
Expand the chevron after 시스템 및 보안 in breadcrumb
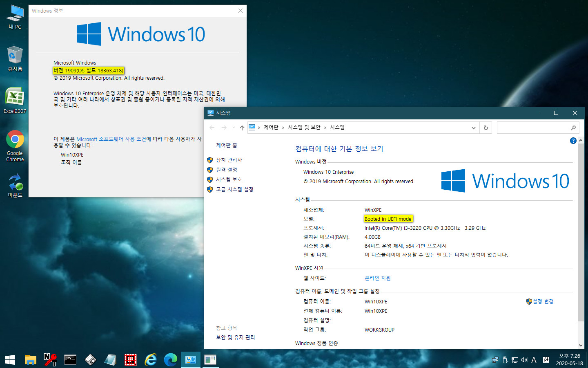coord(325,128)
